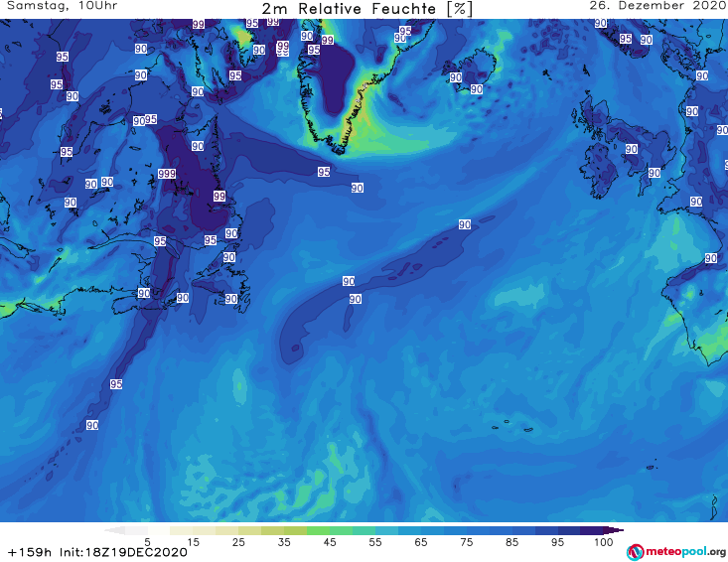Click the round meteopool logo icon
The height and width of the screenshot is (562, 728).
[x=635, y=552]
